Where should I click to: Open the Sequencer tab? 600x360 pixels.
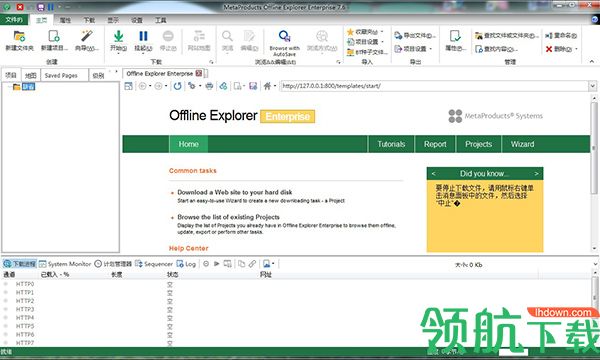tap(154, 264)
